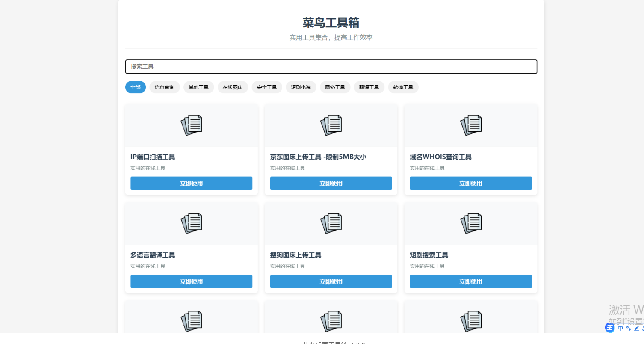Focus the 搜索工具 search box
The image size is (644, 344).
(x=331, y=67)
